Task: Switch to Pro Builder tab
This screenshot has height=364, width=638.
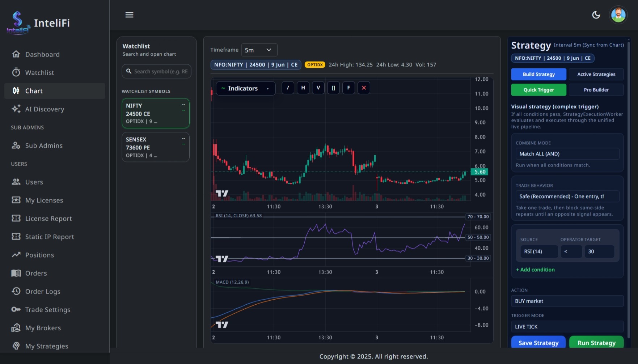Action: pyautogui.click(x=596, y=90)
